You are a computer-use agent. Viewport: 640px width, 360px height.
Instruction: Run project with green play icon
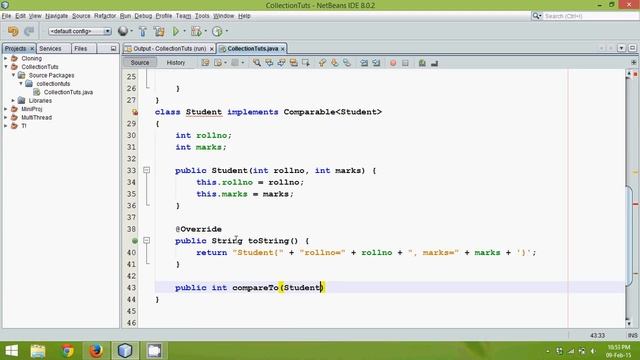[176, 31]
